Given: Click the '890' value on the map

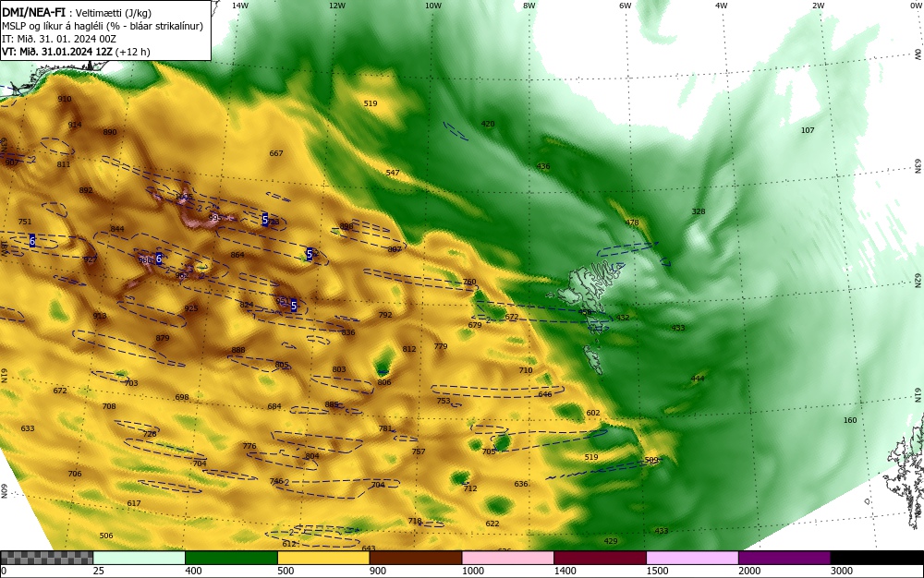Looking at the screenshot, I should tap(110, 132).
